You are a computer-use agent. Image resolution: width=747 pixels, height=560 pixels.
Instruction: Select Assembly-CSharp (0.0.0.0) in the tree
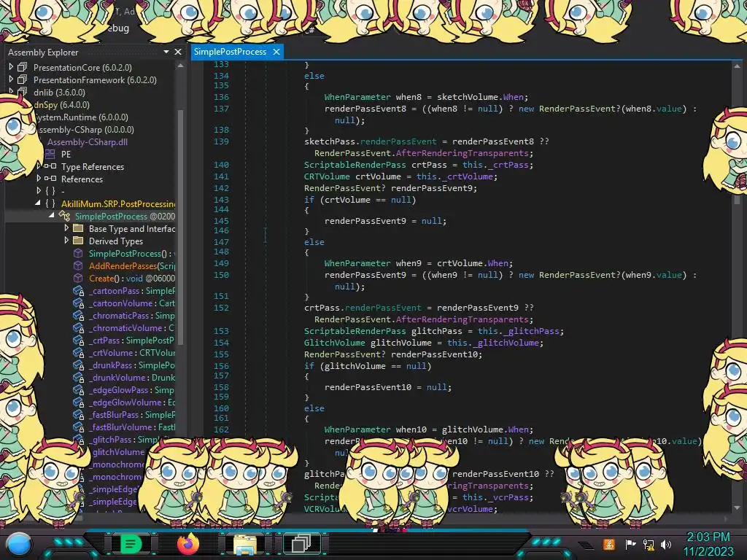pyautogui.click(x=86, y=130)
